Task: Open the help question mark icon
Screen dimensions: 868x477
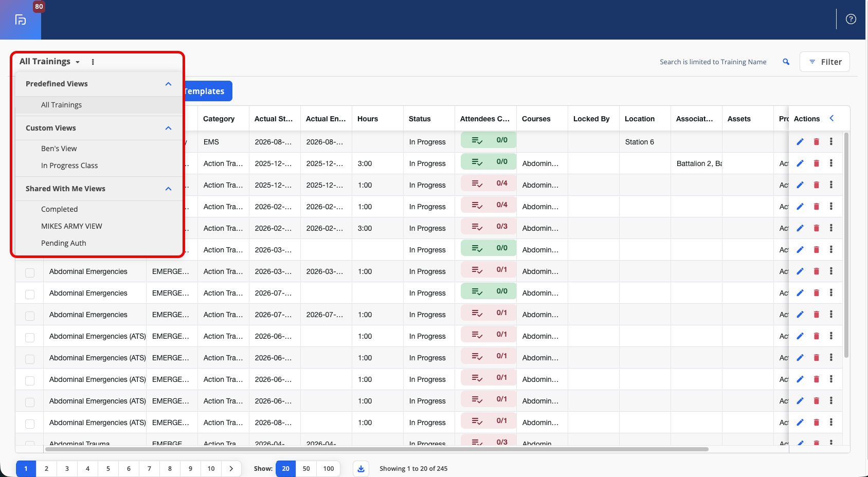Action: coord(851,19)
